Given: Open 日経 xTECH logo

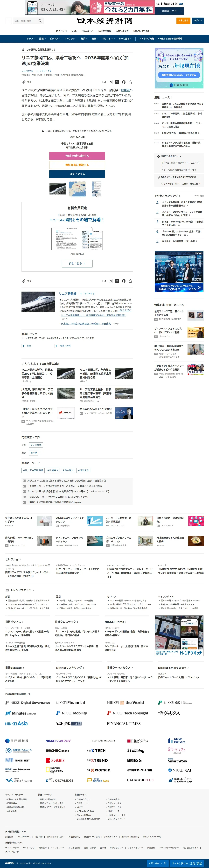Looking at the screenshot, I should [x=96, y=751].
